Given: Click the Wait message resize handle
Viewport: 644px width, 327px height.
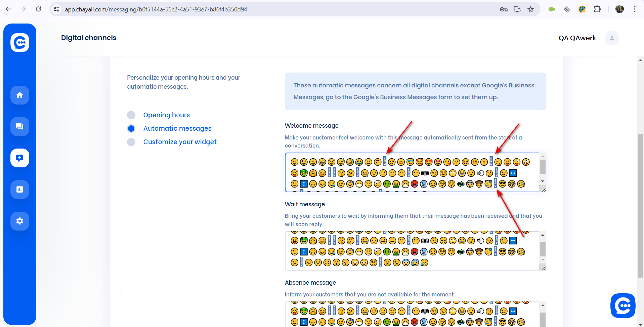Looking at the screenshot, I should click(544, 268).
